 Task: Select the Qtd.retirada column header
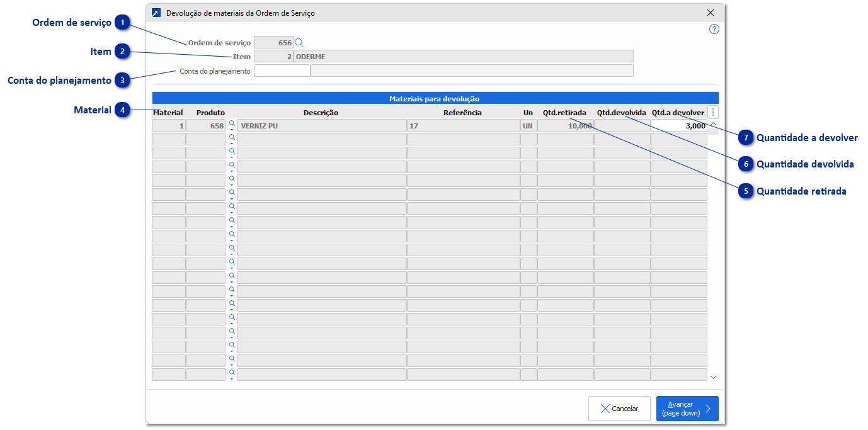pos(564,113)
